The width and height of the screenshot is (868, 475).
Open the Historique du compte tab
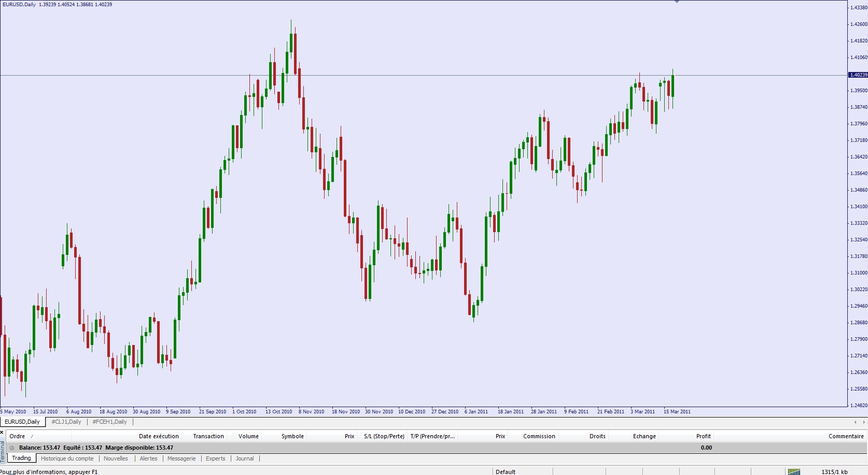pos(67,458)
